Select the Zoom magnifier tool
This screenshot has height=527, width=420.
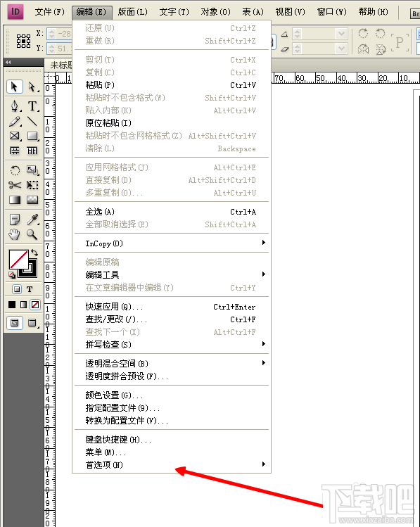(x=32, y=234)
